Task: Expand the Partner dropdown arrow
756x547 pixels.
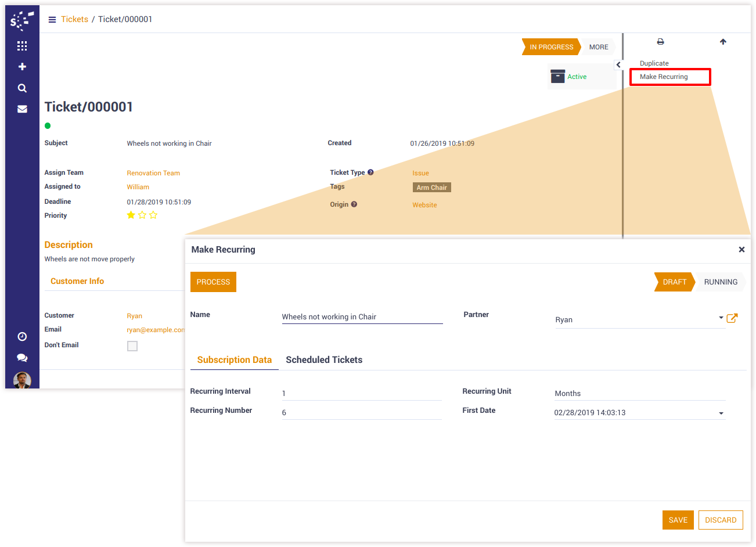Action: pos(721,318)
